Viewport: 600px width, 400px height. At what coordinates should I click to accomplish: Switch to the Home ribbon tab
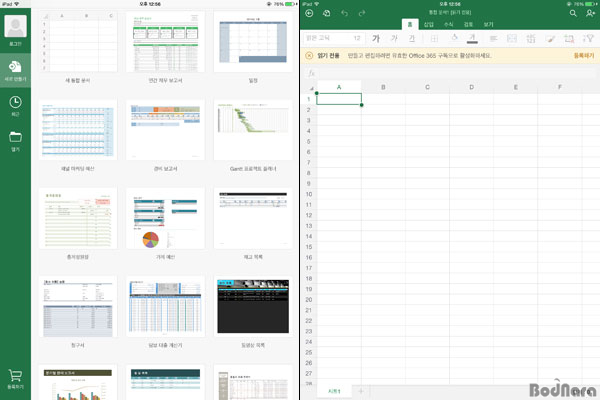click(410, 24)
